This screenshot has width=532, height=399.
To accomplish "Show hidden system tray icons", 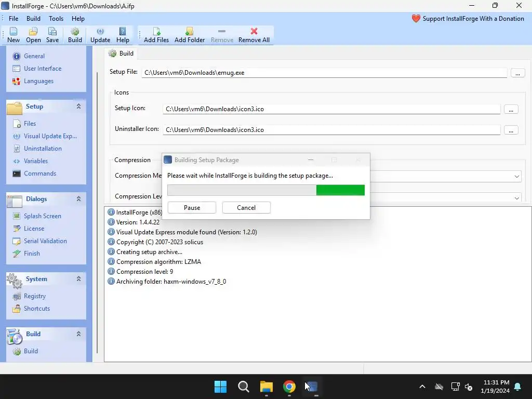I will [x=422, y=387].
